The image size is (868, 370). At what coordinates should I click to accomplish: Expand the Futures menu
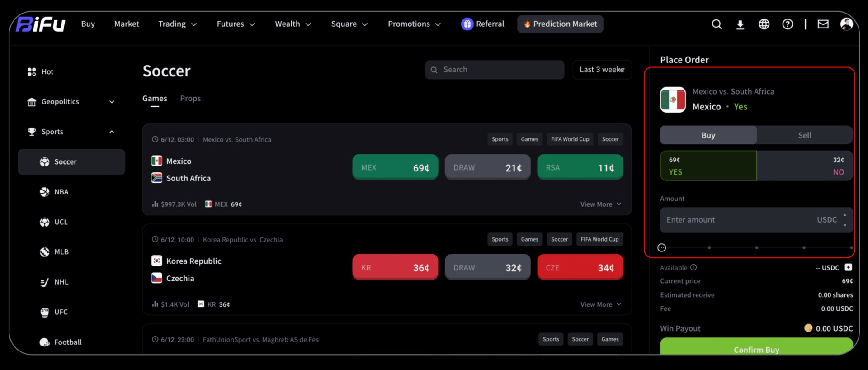click(236, 24)
